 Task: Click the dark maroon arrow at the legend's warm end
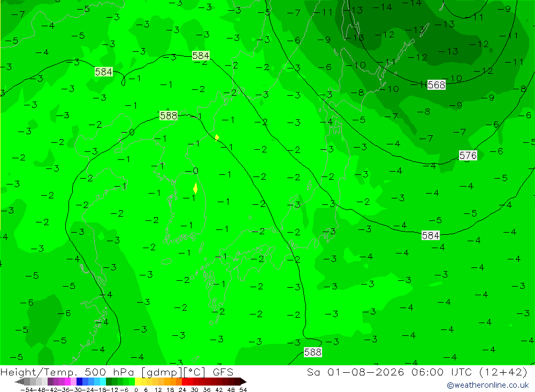pos(243,382)
